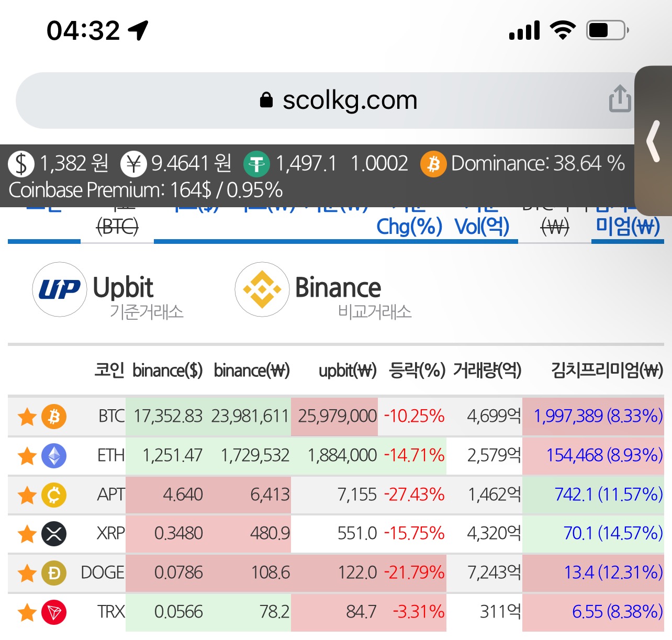Tap the Bitcoin dominance icon
The width and height of the screenshot is (672, 640).
[433, 164]
